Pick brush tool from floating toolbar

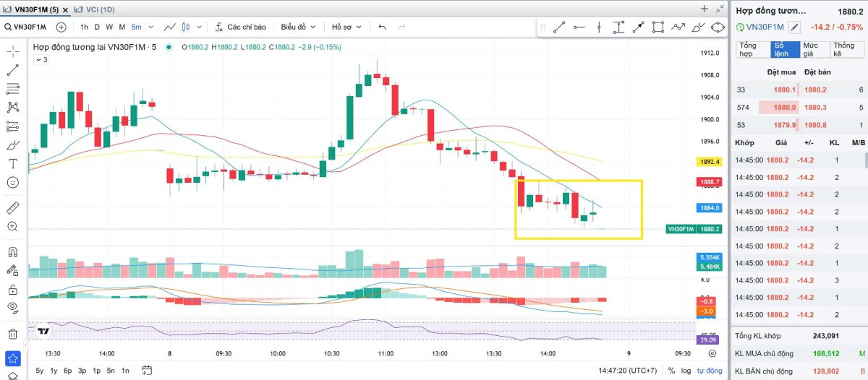pos(697,27)
